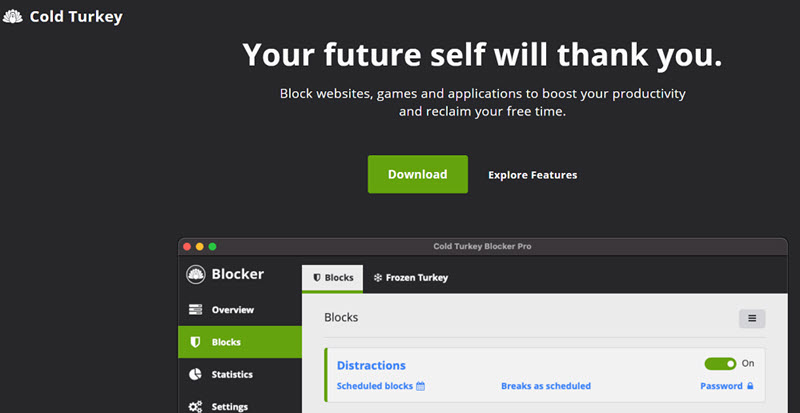
Task: Click the Scheduled blocks link
Action: (x=375, y=386)
